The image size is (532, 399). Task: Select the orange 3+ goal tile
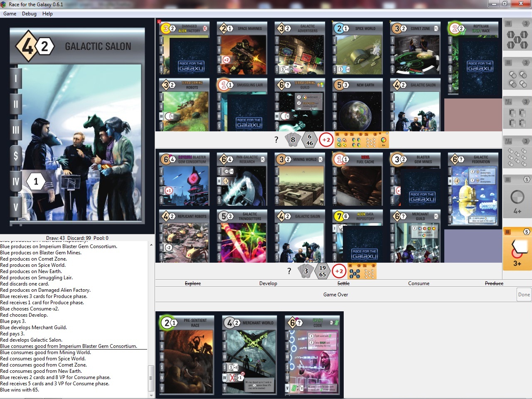tap(517, 249)
